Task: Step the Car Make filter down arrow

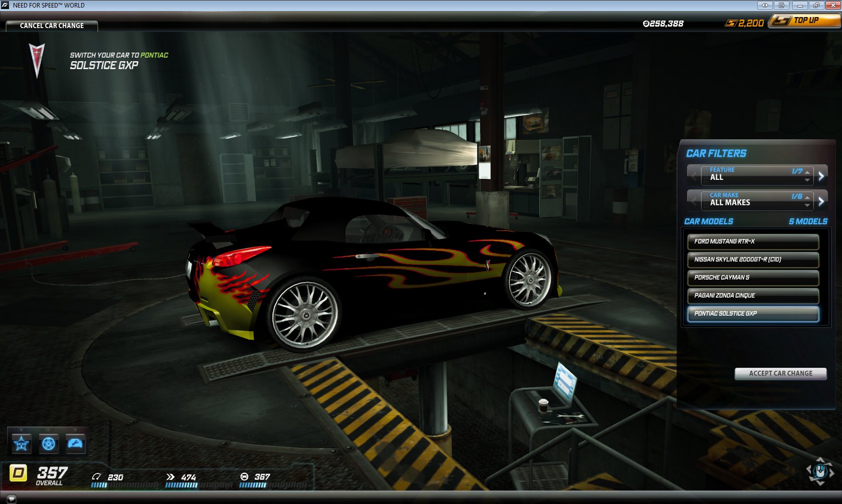Action: pyautogui.click(x=807, y=205)
